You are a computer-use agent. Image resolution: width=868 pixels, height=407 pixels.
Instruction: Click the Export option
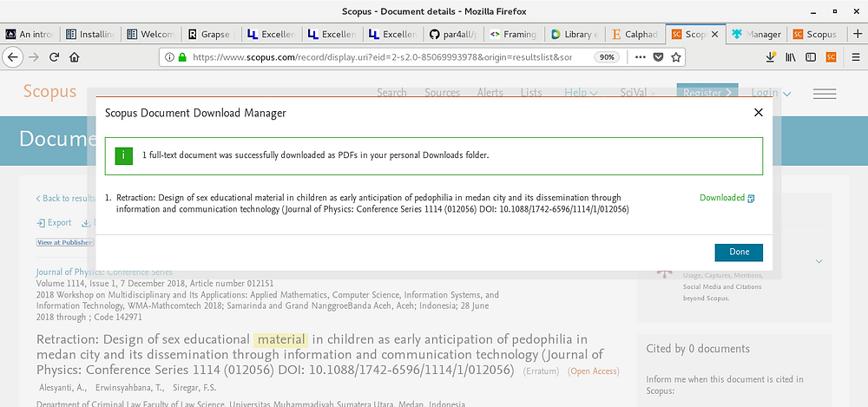click(54, 223)
